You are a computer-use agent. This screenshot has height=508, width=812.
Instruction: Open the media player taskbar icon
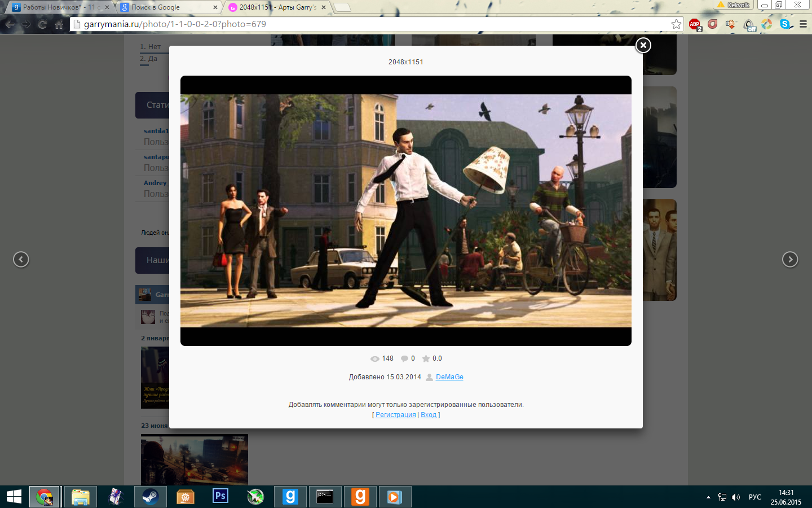click(395, 497)
